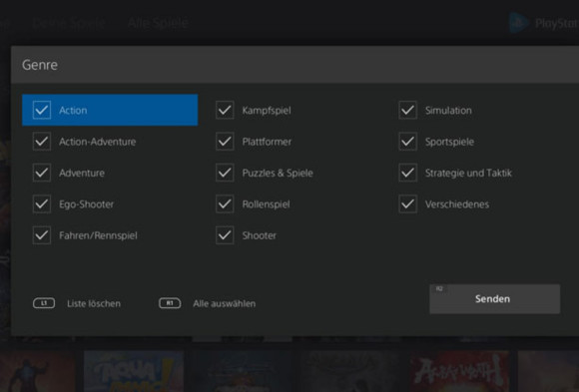Screen dimensions: 579x392
Task: Deselect the Ego-Shooter checkbox
Action: pyautogui.click(x=42, y=204)
